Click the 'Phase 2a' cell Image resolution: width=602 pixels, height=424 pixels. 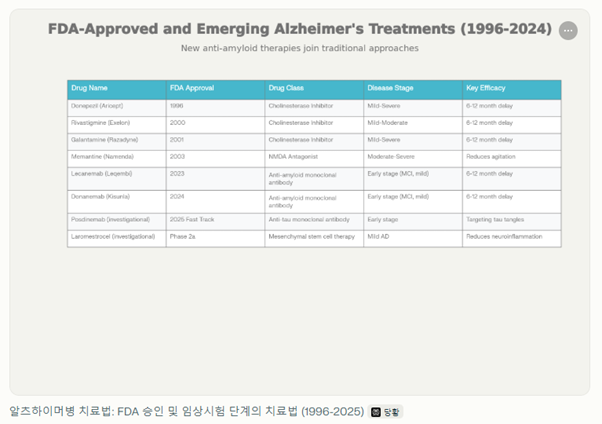(215, 239)
